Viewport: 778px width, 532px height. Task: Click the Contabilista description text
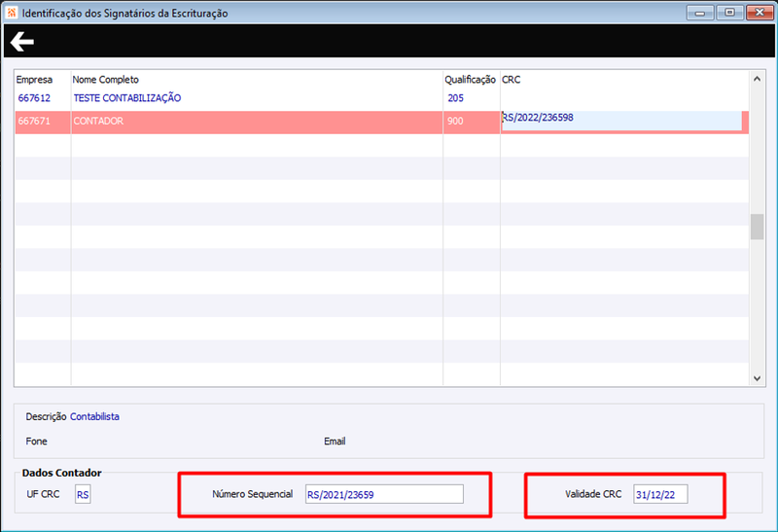[94, 416]
